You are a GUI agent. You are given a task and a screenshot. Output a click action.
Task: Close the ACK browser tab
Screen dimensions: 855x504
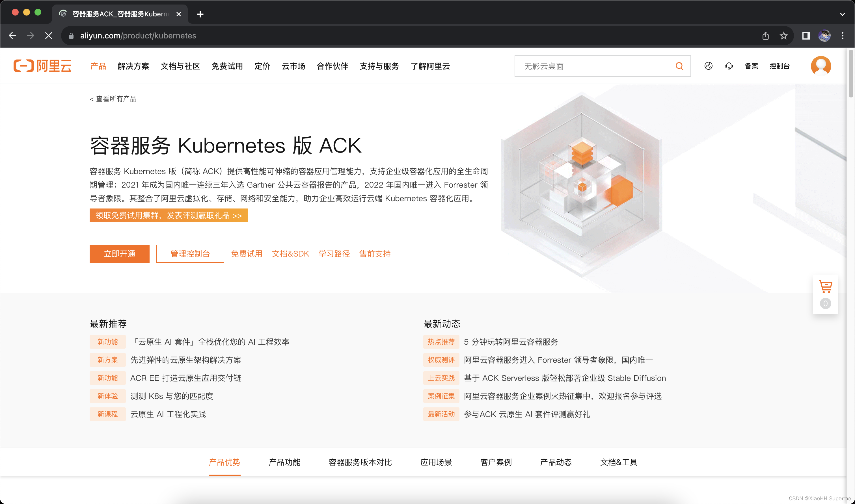pyautogui.click(x=179, y=14)
